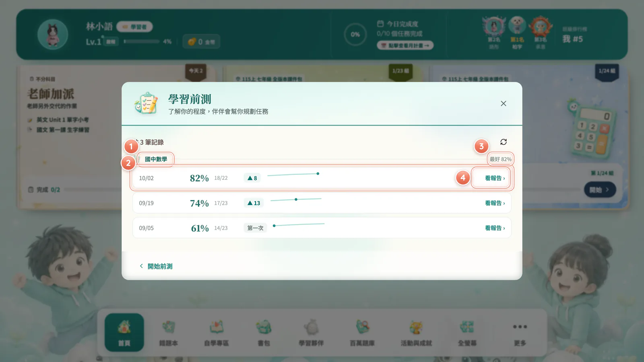The height and width of the screenshot is (362, 644).
Task: Open 錯題本 in the bottom navigation
Action: (168, 333)
